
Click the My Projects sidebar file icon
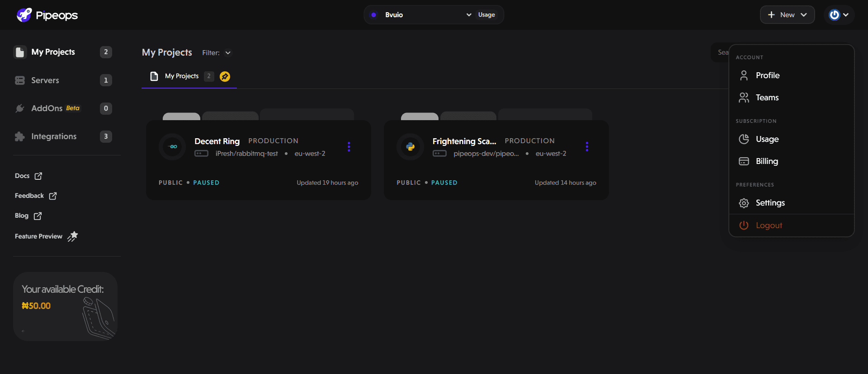click(x=20, y=52)
